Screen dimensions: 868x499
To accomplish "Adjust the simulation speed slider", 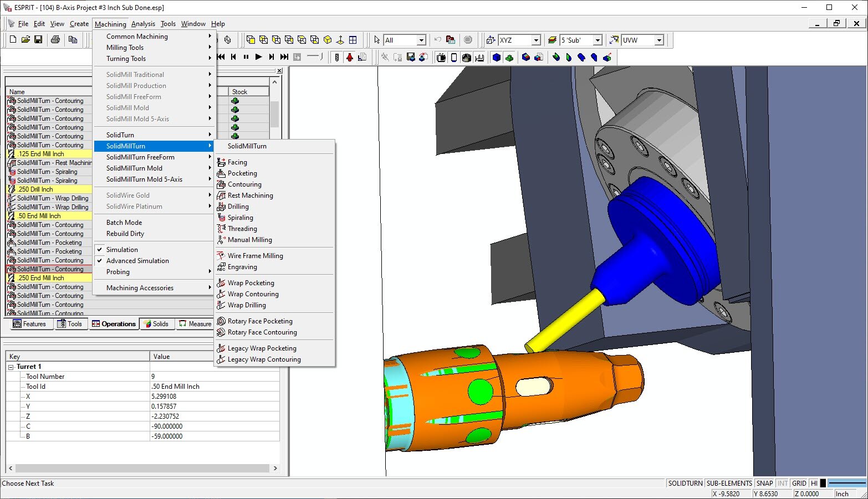I will [x=314, y=56].
